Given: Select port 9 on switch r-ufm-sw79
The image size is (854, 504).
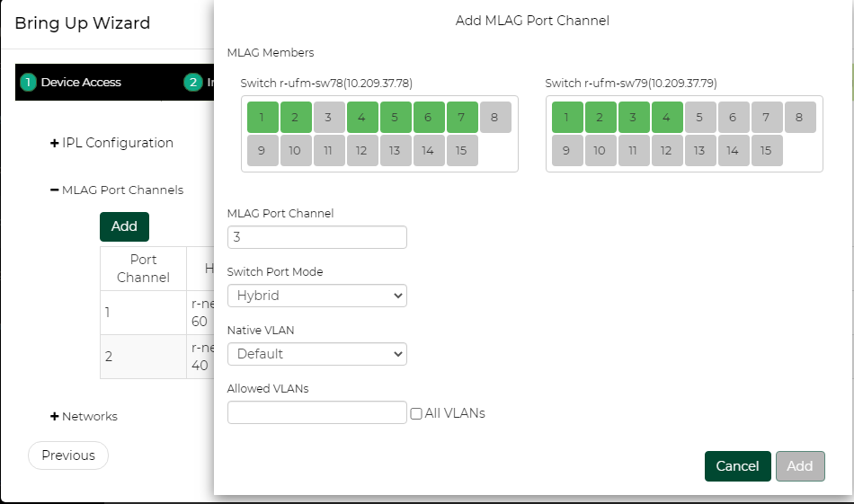Looking at the screenshot, I should pos(566,150).
